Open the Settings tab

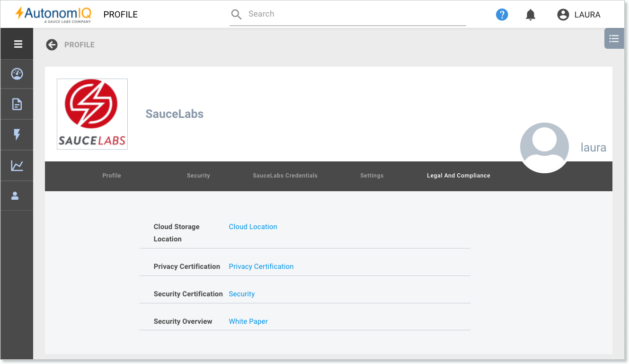(x=372, y=176)
